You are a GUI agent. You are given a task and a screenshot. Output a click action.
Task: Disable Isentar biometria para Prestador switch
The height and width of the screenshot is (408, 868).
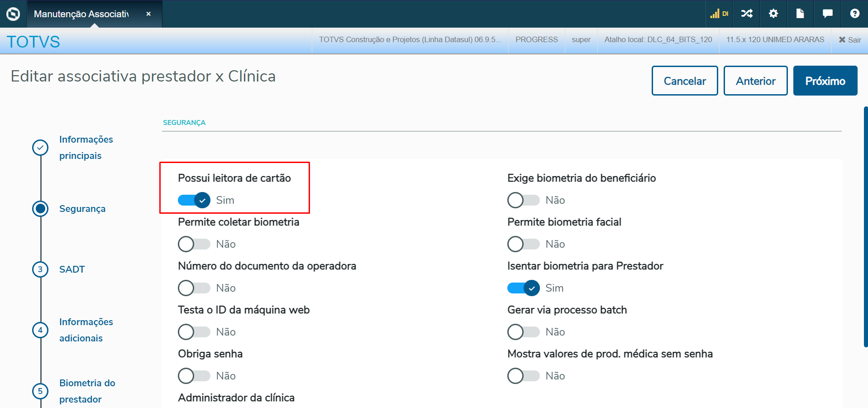point(524,288)
